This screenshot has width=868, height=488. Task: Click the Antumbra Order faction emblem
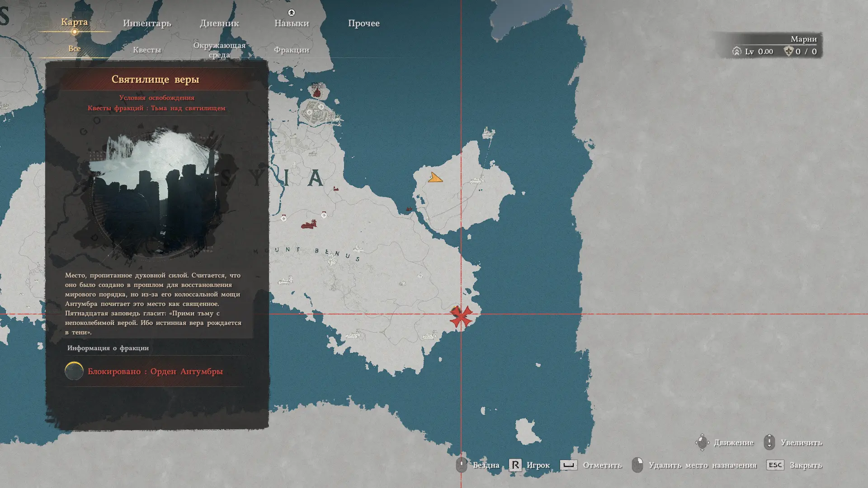tap(74, 371)
